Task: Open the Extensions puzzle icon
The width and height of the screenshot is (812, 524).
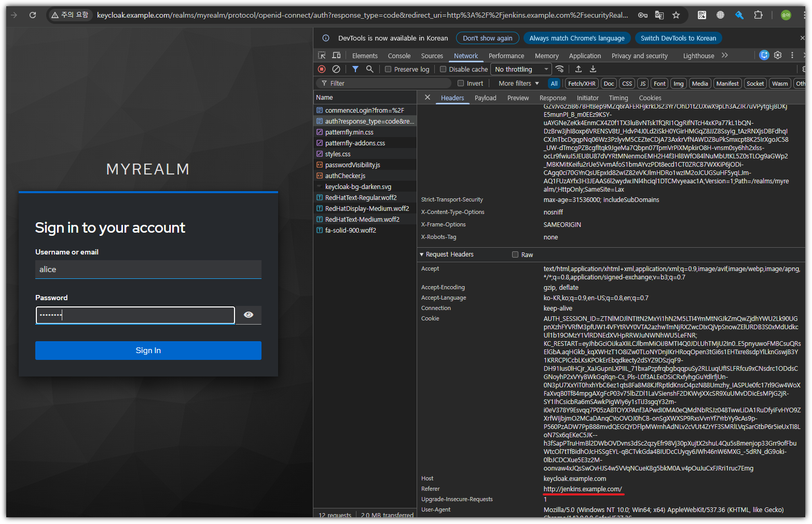Action: click(x=758, y=15)
